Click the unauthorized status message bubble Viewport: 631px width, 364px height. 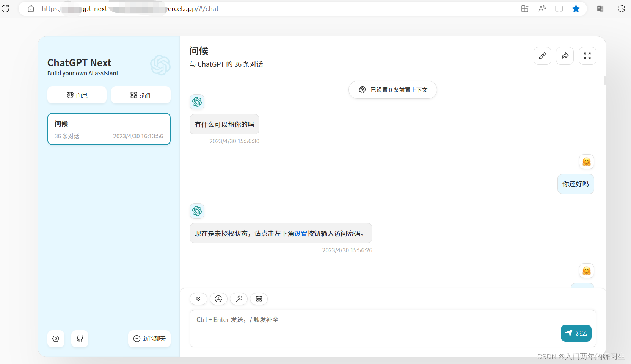[x=281, y=233]
